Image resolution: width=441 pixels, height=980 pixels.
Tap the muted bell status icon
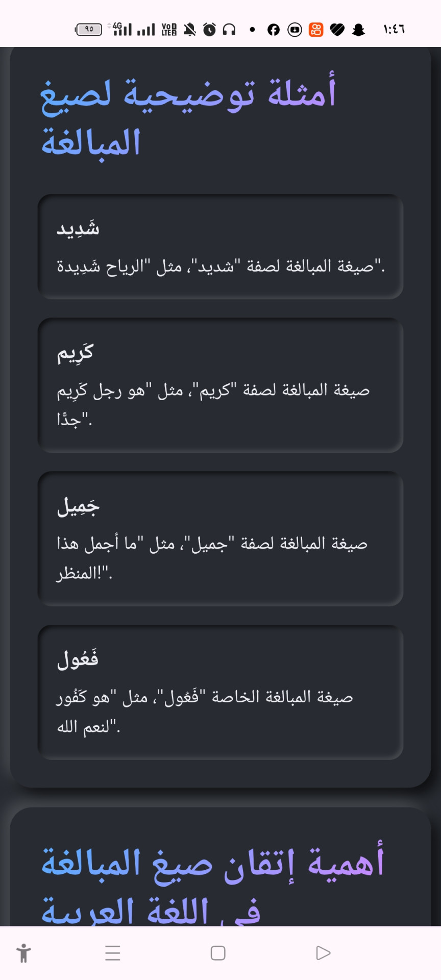[190, 30]
